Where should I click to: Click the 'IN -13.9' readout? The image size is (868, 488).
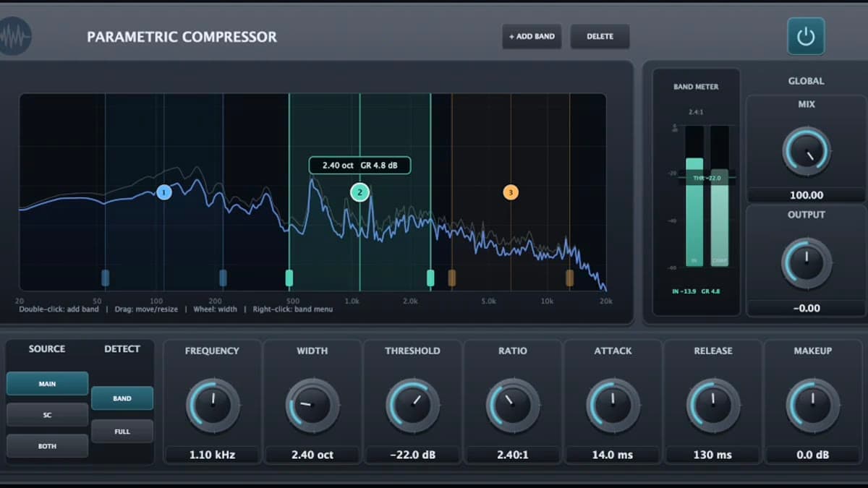click(x=684, y=291)
